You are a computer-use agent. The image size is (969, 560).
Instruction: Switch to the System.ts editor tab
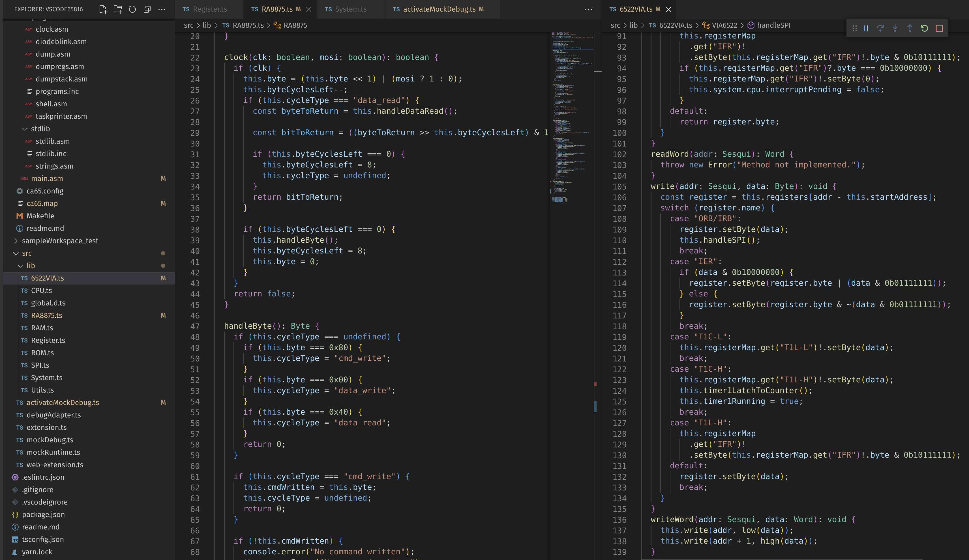350,9
